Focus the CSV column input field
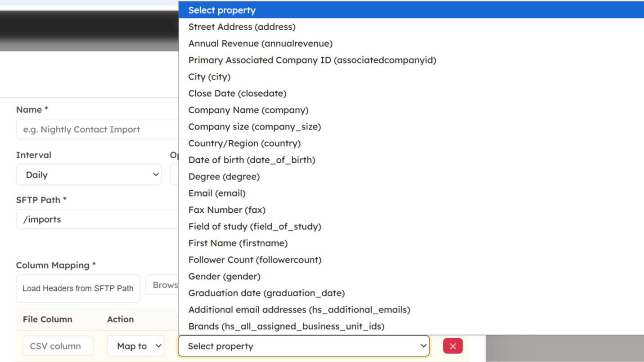Image resolution: width=644 pixels, height=362 pixels. [58, 346]
